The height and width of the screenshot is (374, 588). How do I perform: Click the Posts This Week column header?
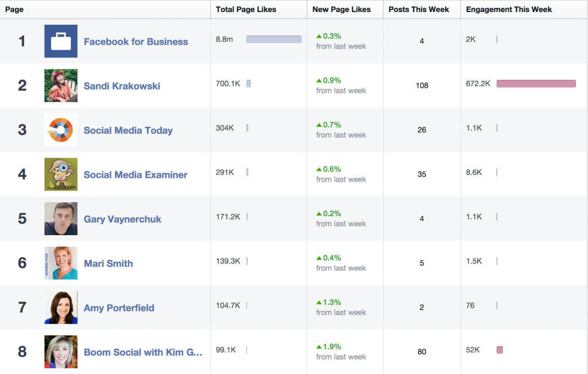(420, 9)
